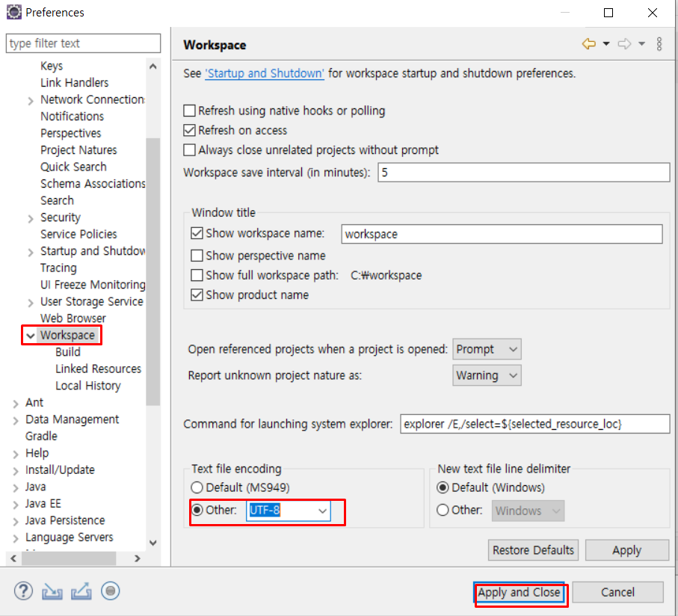Select Build under Workspace
This screenshot has height=616, width=678.
click(x=68, y=352)
